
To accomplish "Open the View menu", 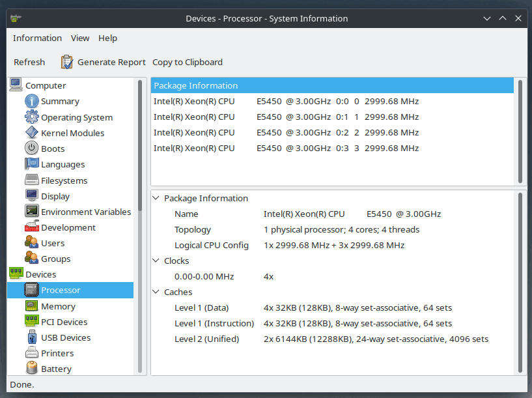I will (79, 38).
